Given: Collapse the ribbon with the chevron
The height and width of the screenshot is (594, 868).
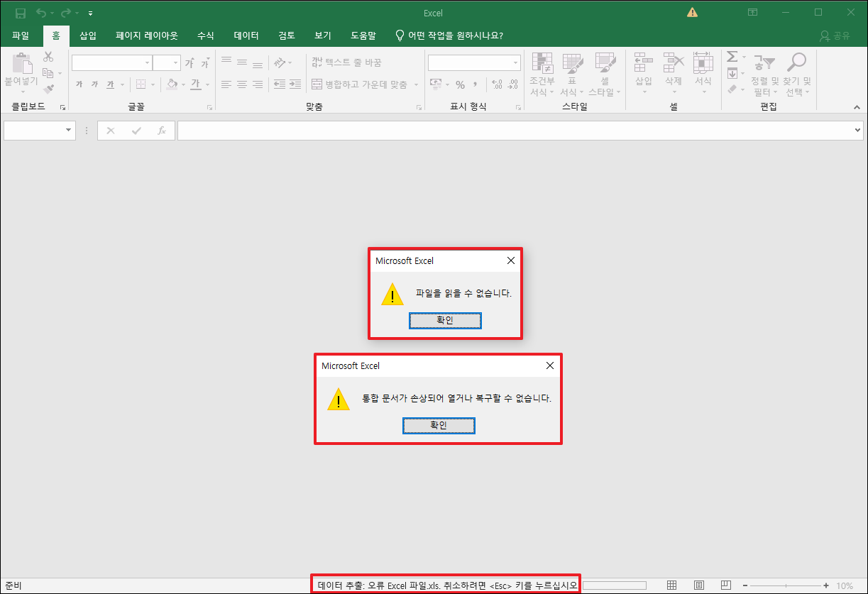Looking at the screenshot, I should pos(856,107).
